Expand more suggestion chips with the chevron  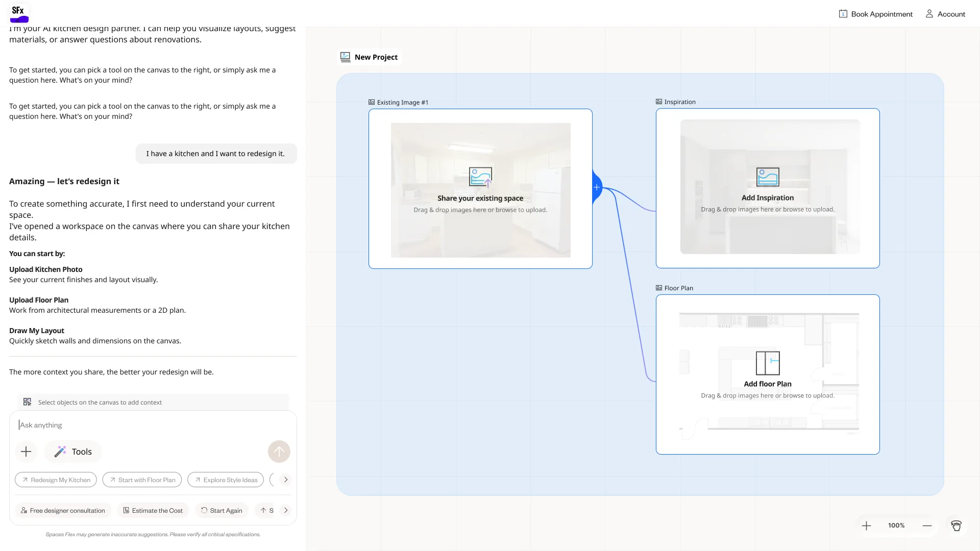click(286, 480)
